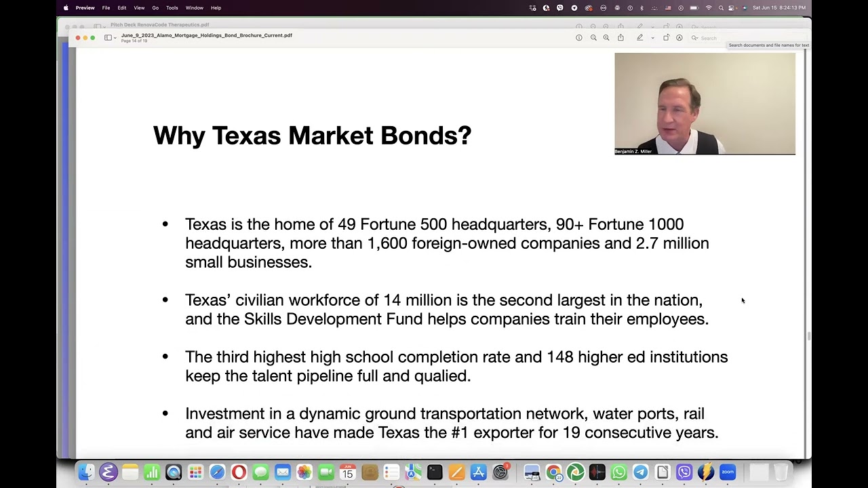Open Telegram from the Dock

(640, 472)
